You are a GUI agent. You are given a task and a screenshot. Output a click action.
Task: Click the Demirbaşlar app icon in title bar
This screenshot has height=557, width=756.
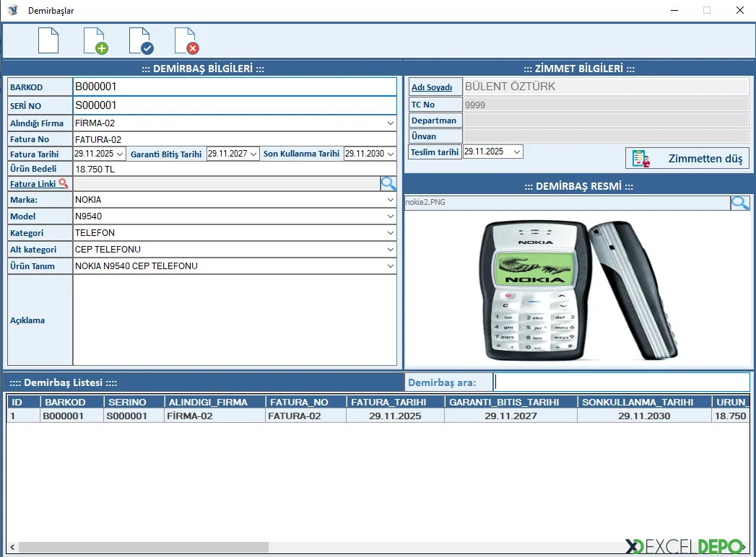click(x=12, y=10)
